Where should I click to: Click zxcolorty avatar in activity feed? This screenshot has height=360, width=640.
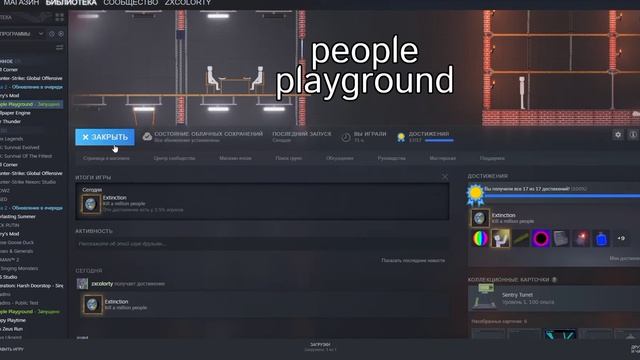pyautogui.click(x=82, y=284)
